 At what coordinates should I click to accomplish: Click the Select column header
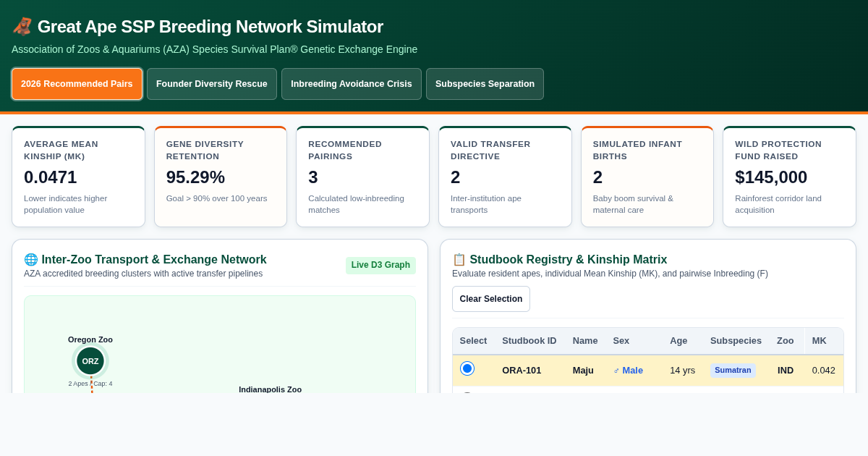pyautogui.click(x=473, y=340)
